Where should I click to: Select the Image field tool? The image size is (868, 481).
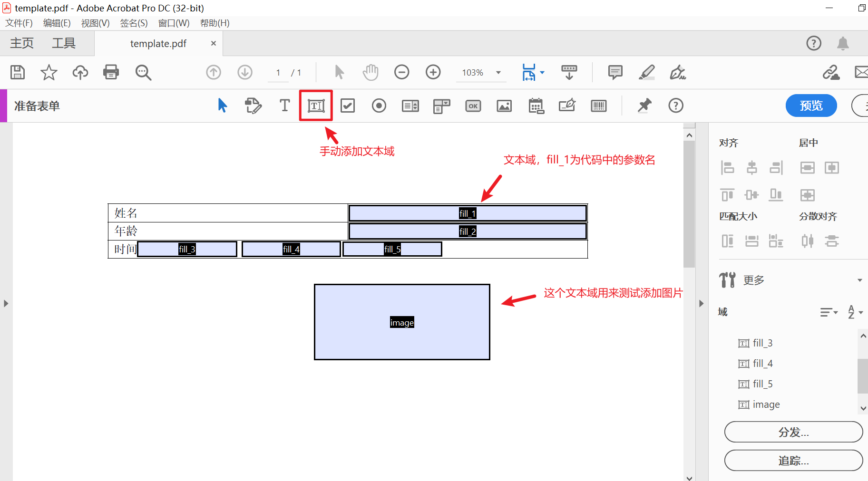tap(504, 106)
